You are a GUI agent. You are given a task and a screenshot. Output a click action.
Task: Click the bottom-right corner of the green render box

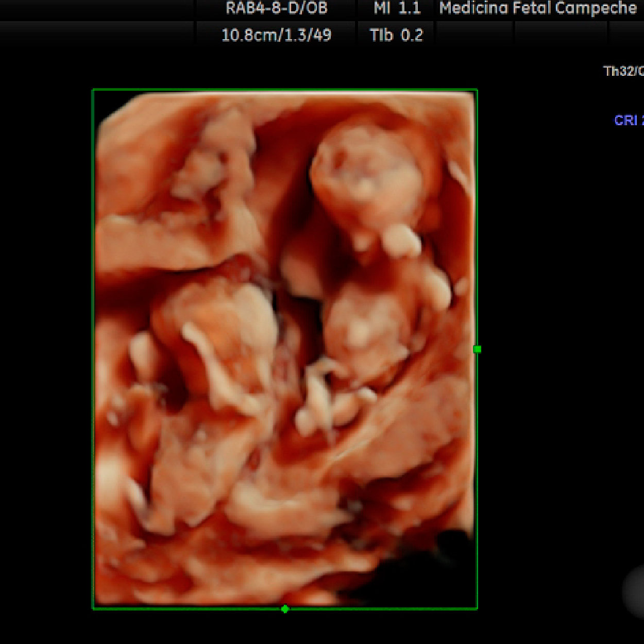477,608
